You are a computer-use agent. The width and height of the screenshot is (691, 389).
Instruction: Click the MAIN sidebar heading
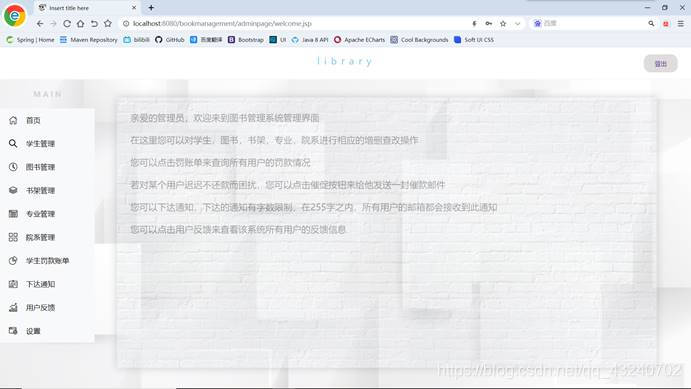point(48,94)
